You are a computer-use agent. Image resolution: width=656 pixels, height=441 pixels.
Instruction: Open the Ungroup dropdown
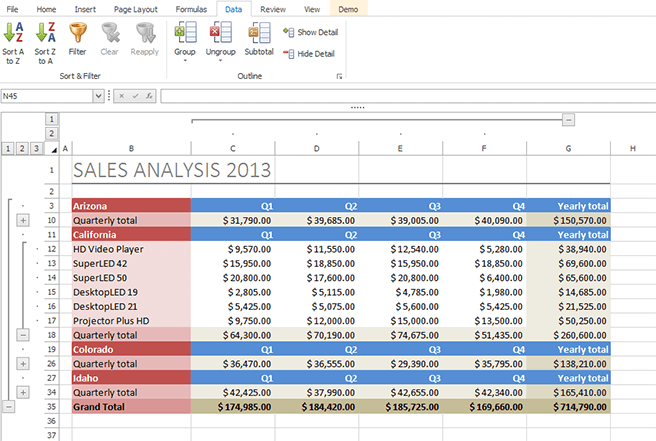click(x=220, y=59)
